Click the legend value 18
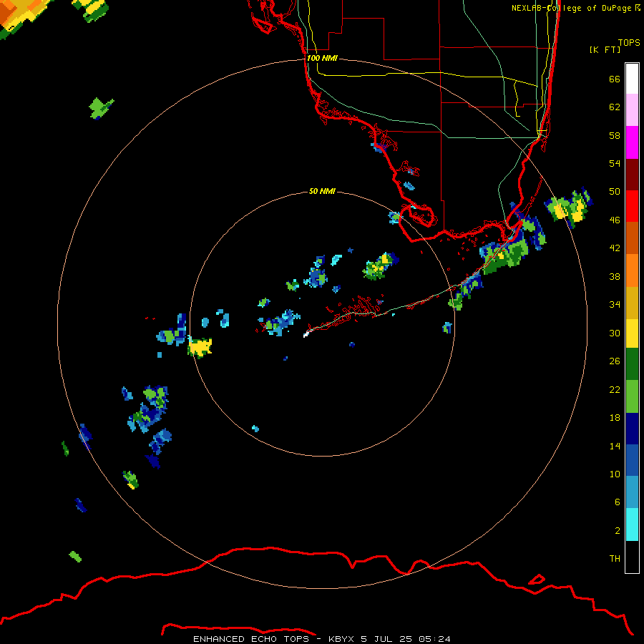Screen dimensions: 644x644 tap(615, 418)
